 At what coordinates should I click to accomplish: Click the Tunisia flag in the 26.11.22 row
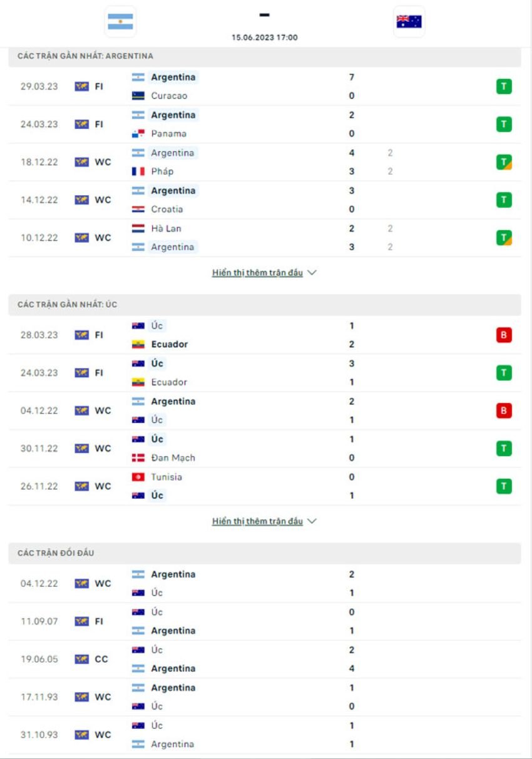[x=138, y=476]
